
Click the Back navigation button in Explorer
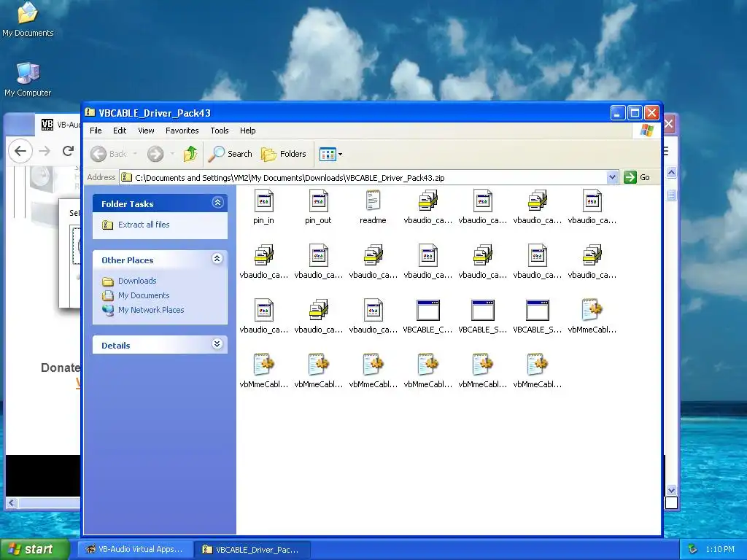pyautogui.click(x=109, y=154)
